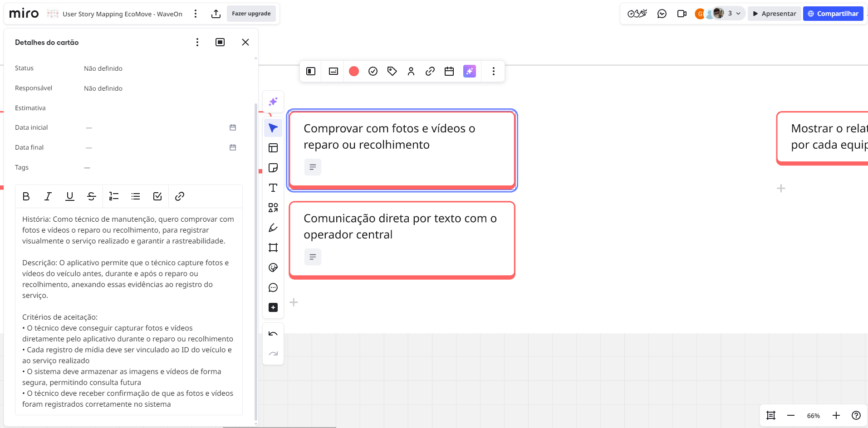Open Status field set to Não definido
The image size is (868, 428).
tap(103, 68)
